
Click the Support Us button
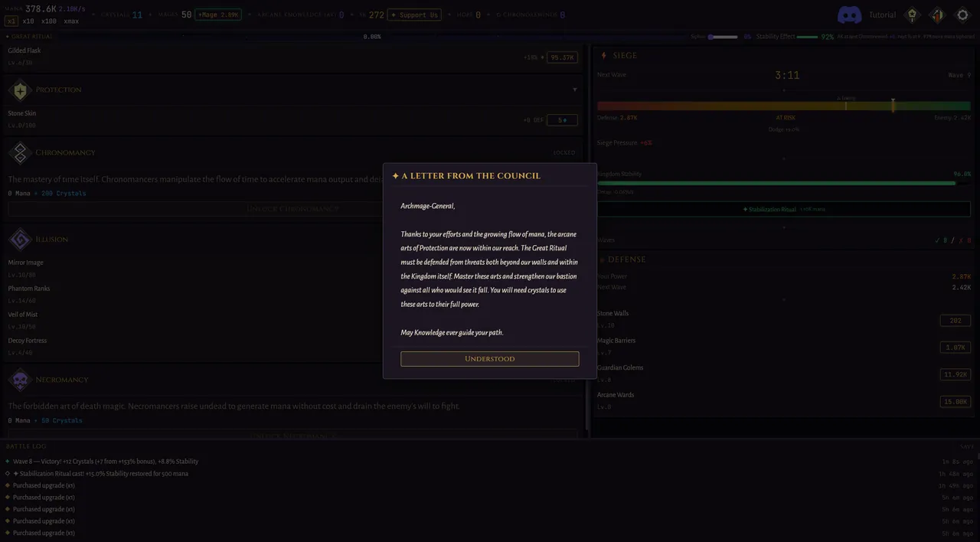pos(414,15)
